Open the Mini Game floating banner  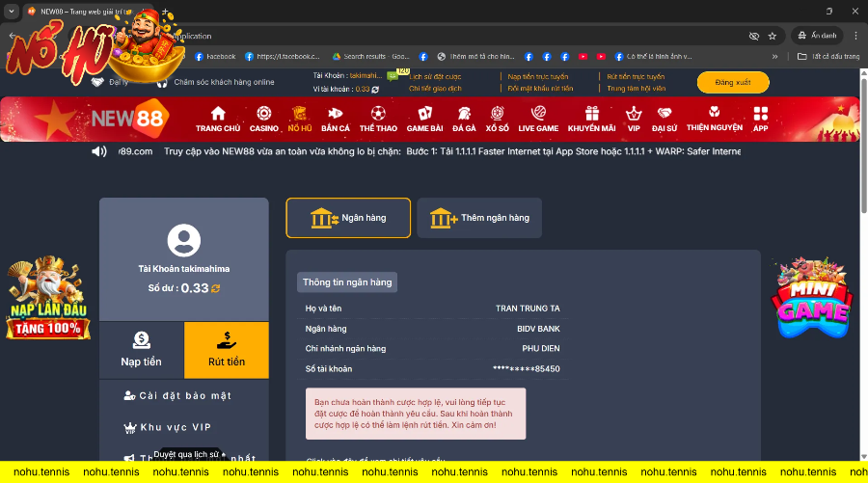pos(812,298)
